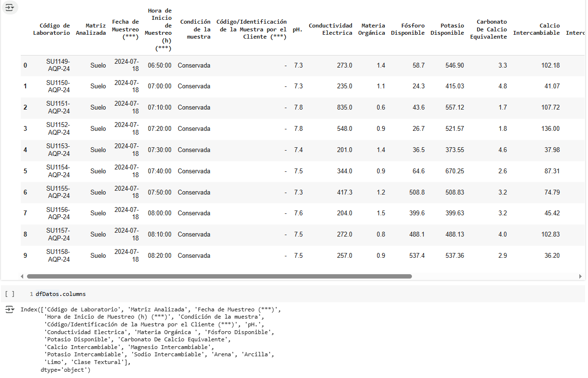The image size is (588, 378).
Task: Select row index 0 in the table
Action: click(x=25, y=66)
